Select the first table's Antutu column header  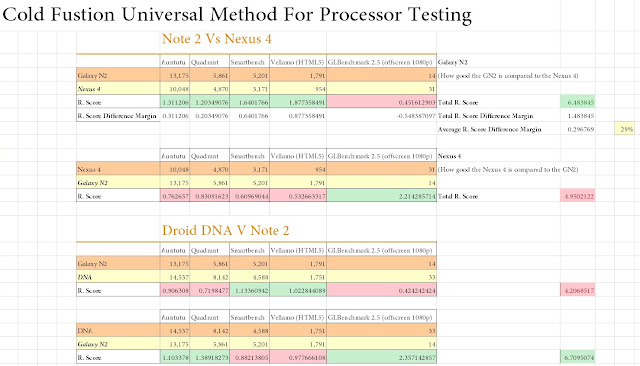point(174,62)
